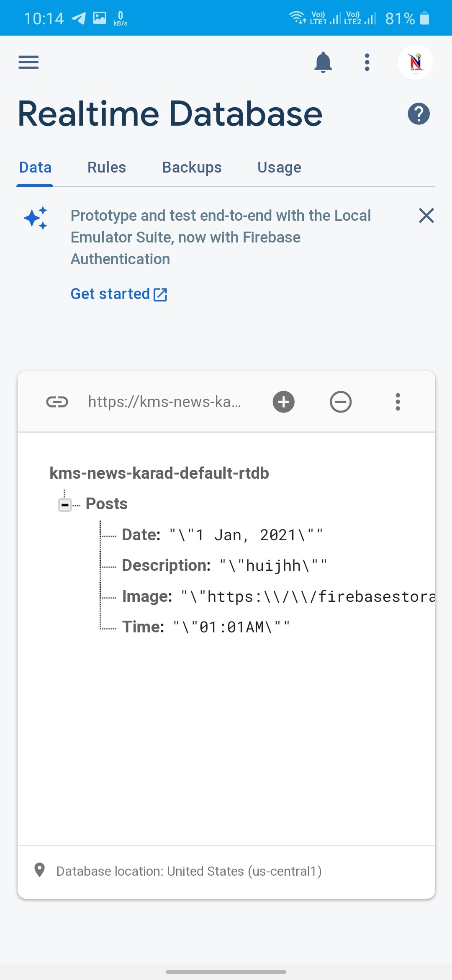Screen dimensions: 452x980
Task: Open the Usage tab
Action: 279,168
